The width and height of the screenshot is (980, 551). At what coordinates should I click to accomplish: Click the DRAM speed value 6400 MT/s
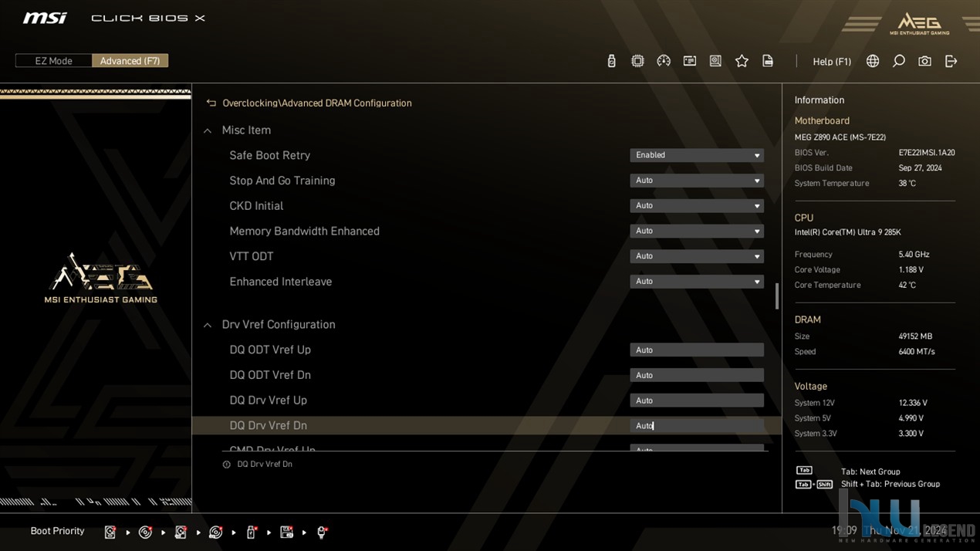click(917, 352)
